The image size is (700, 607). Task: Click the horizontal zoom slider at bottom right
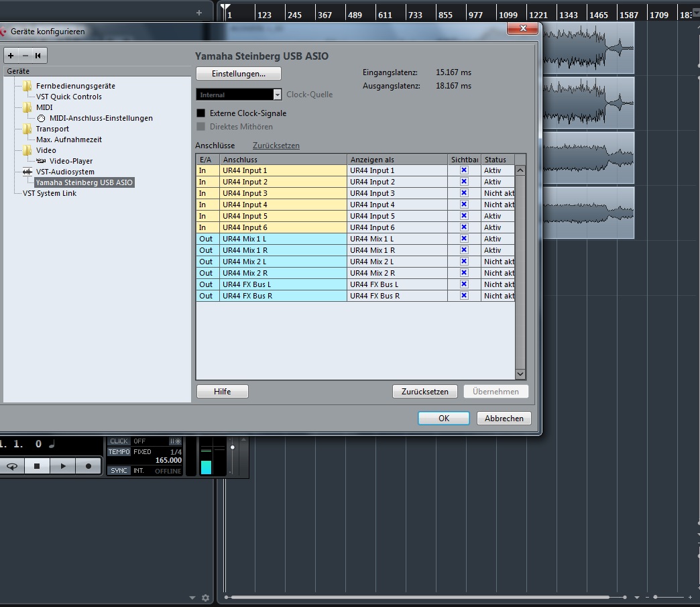pyautogui.click(x=668, y=597)
